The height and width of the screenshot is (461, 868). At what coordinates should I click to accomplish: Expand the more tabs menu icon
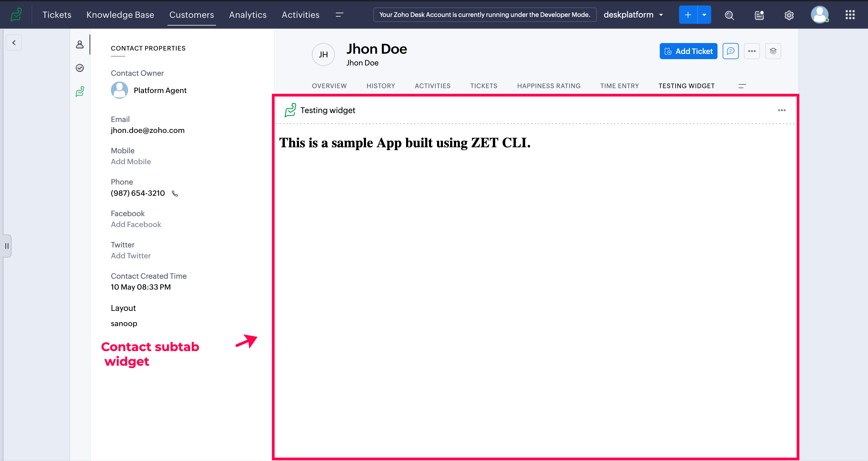pyautogui.click(x=742, y=86)
